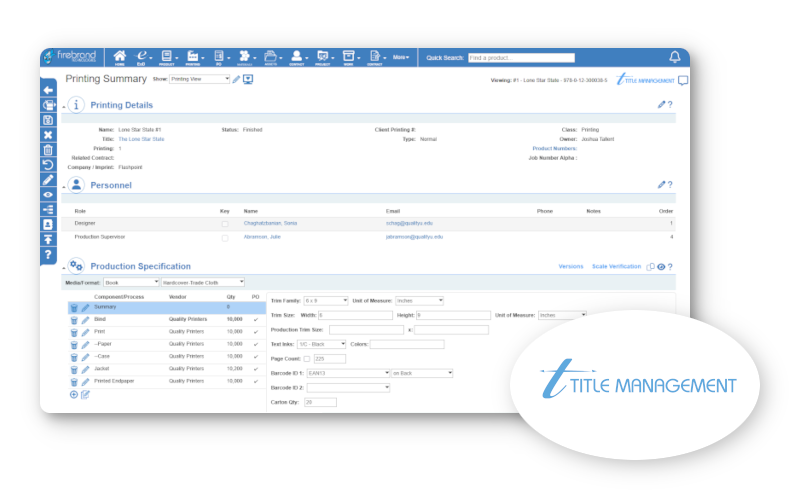Open the Scale Verification link
Image resolution: width=800 pixels, height=500 pixels.
point(616,266)
